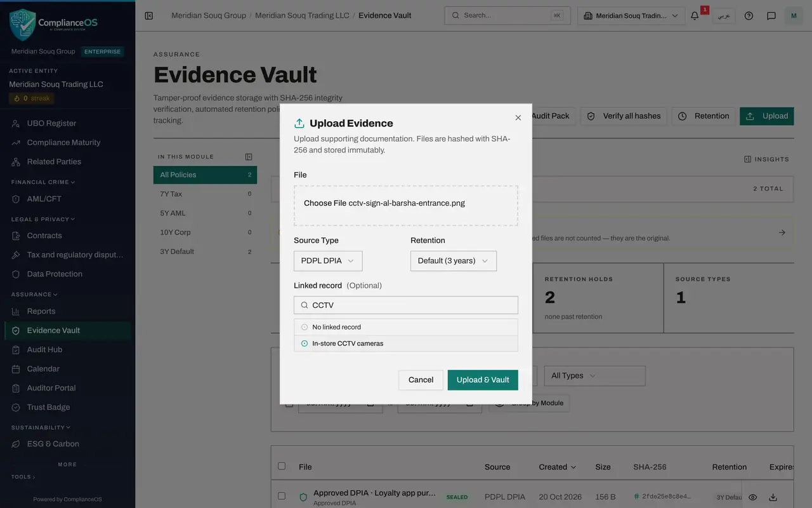812x508 pixels.
Task: Open the entity switcher dropdown
Action: (x=631, y=16)
